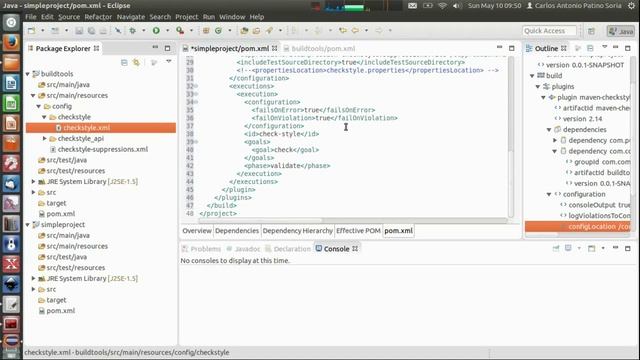Click the New wizard toolbar icon
This screenshot has height=360, width=640.
(31, 31)
